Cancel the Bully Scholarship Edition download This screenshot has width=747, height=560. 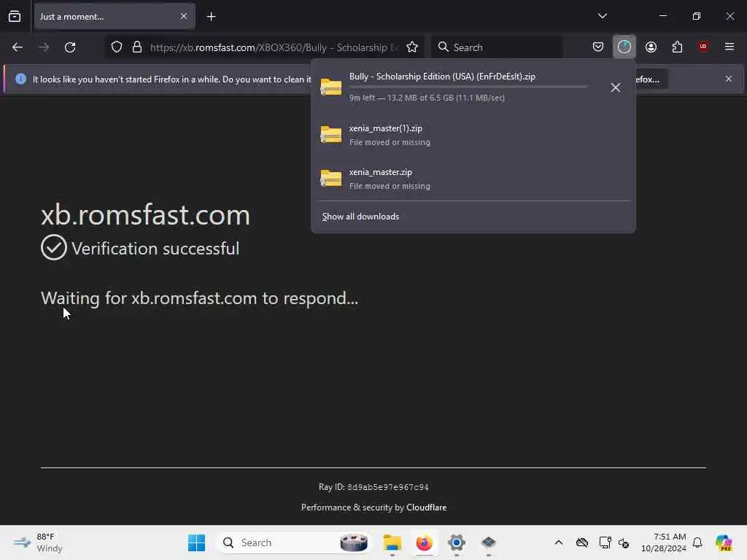[616, 87]
